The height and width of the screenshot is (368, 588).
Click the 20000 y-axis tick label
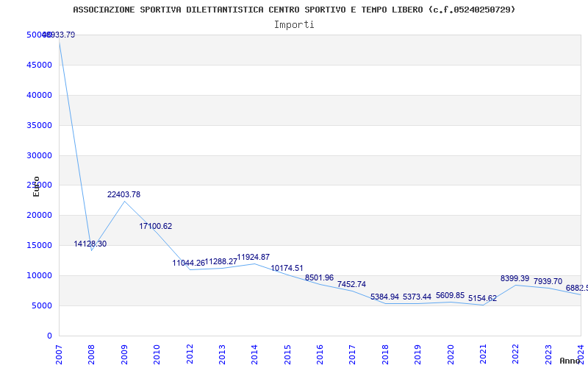pos(40,215)
